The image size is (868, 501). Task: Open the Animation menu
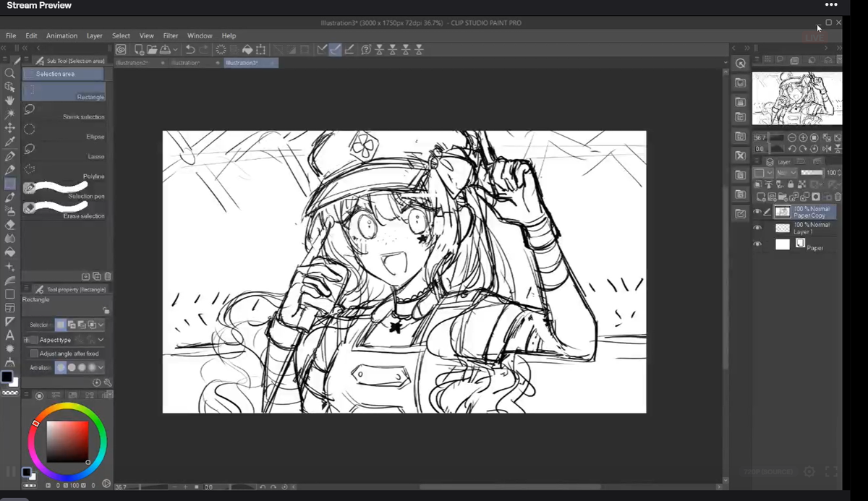(x=61, y=35)
